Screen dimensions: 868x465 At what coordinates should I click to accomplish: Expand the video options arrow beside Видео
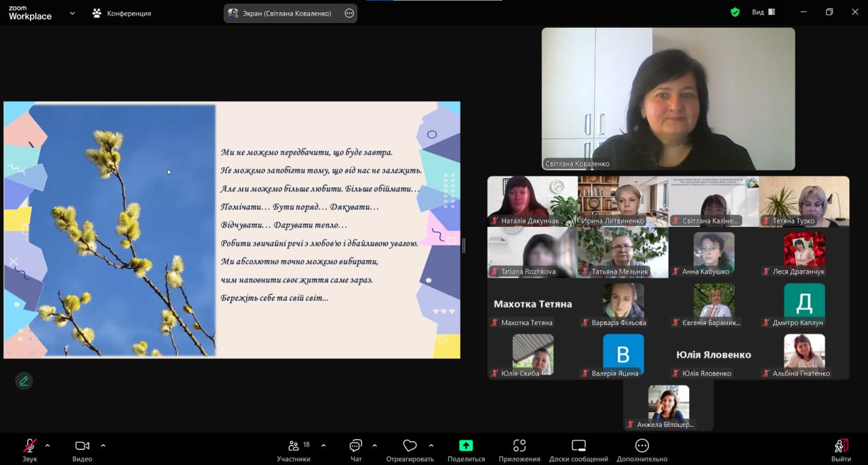[103, 446]
